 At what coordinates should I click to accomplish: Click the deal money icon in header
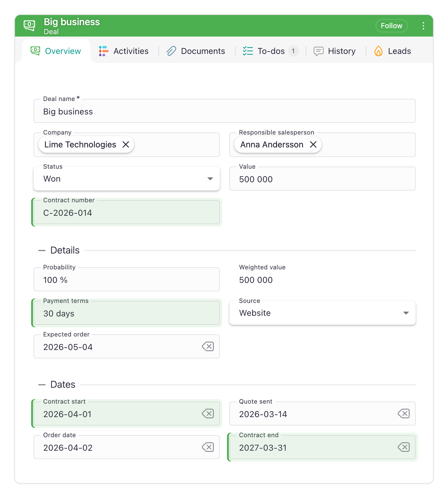29,25
